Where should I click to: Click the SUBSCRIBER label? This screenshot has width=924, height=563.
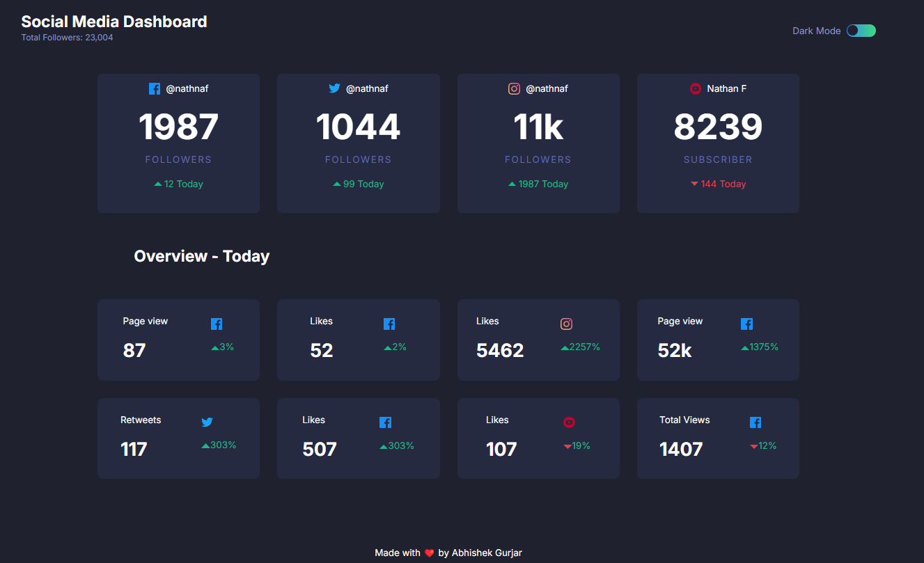(718, 159)
